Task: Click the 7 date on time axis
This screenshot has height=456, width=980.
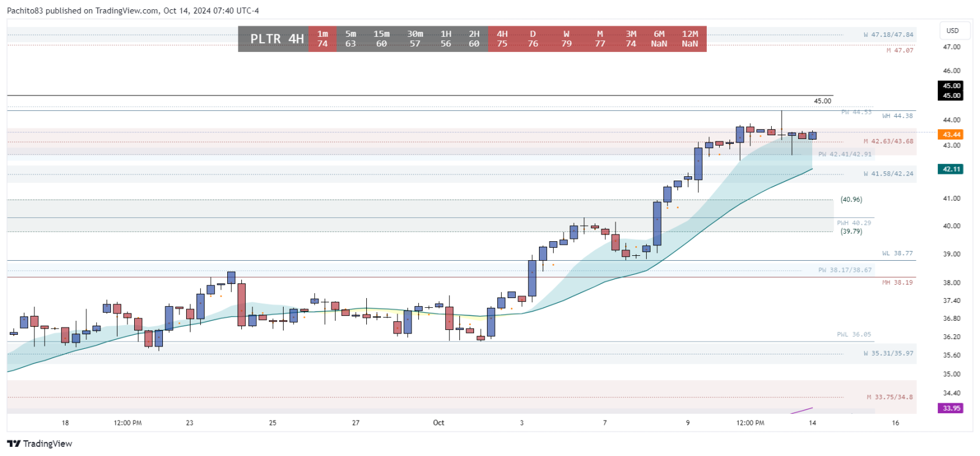Action: tap(605, 423)
